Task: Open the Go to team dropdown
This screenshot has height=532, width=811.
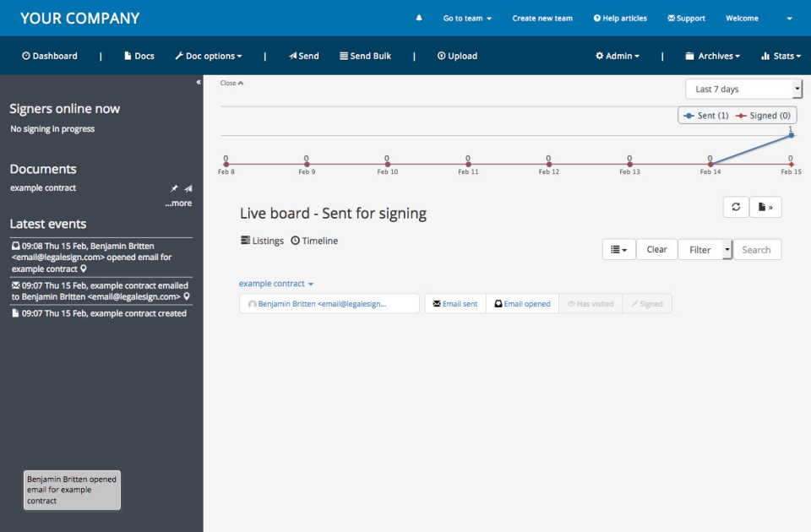Action: [x=467, y=18]
